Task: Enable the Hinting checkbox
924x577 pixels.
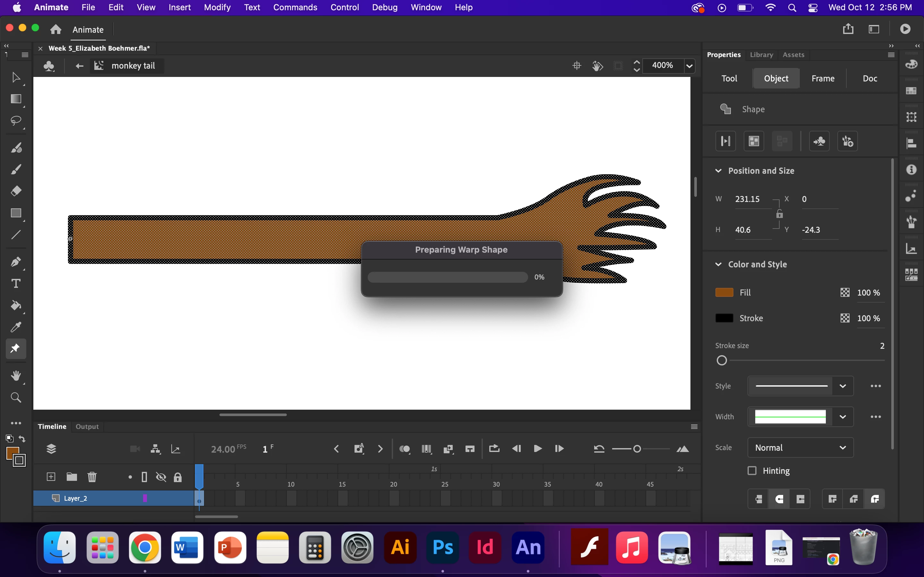Action: click(752, 471)
